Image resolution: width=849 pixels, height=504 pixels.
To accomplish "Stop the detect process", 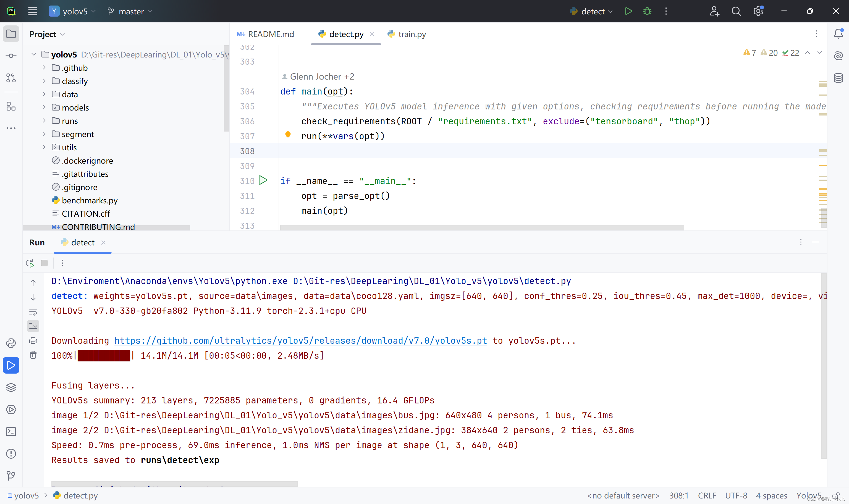I will coord(44,263).
